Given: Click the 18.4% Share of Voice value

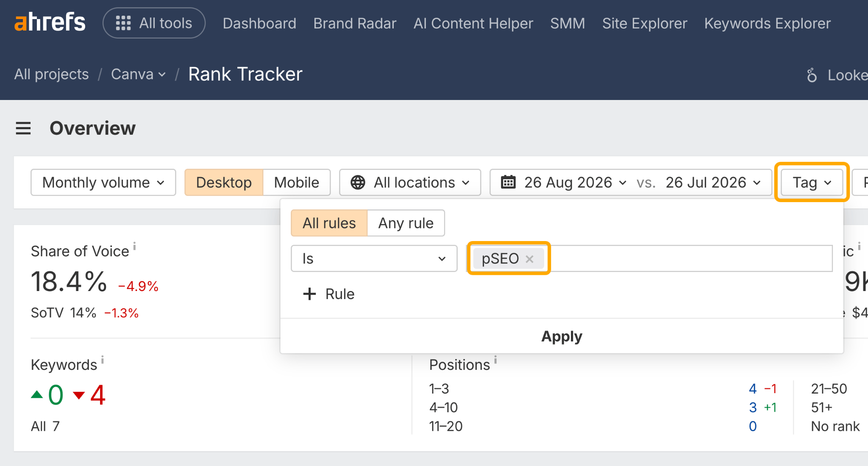Looking at the screenshot, I should point(69,282).
